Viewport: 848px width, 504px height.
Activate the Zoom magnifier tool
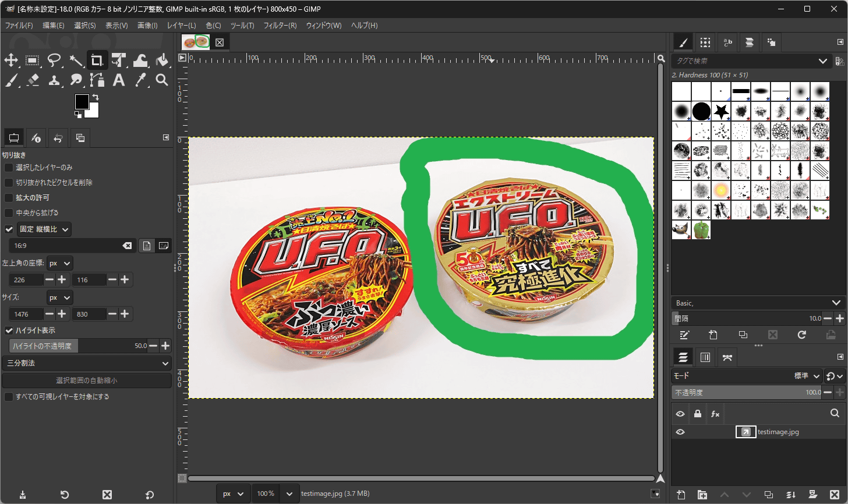(x=162, y=80)
